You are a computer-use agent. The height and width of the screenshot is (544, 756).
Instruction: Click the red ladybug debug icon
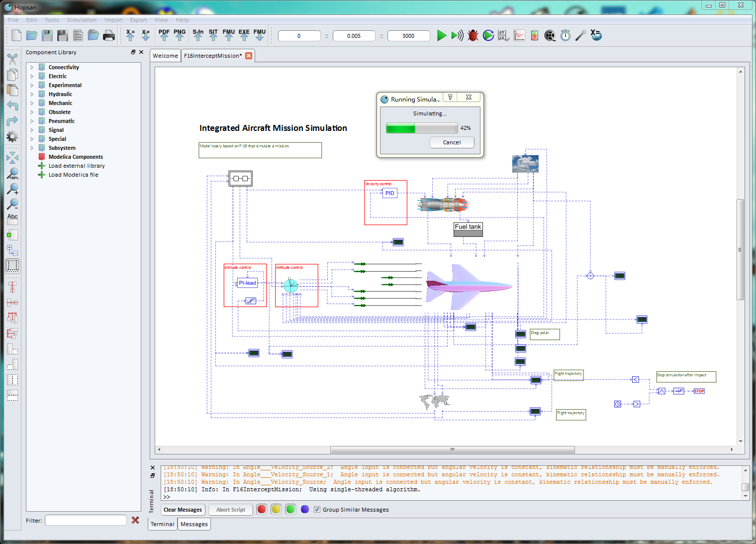473,35
